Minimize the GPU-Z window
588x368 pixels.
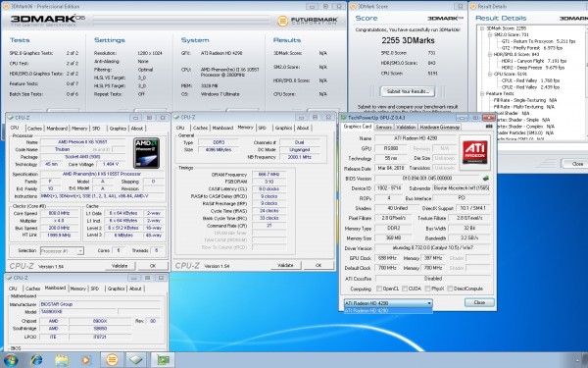click(x=462, y=118)
